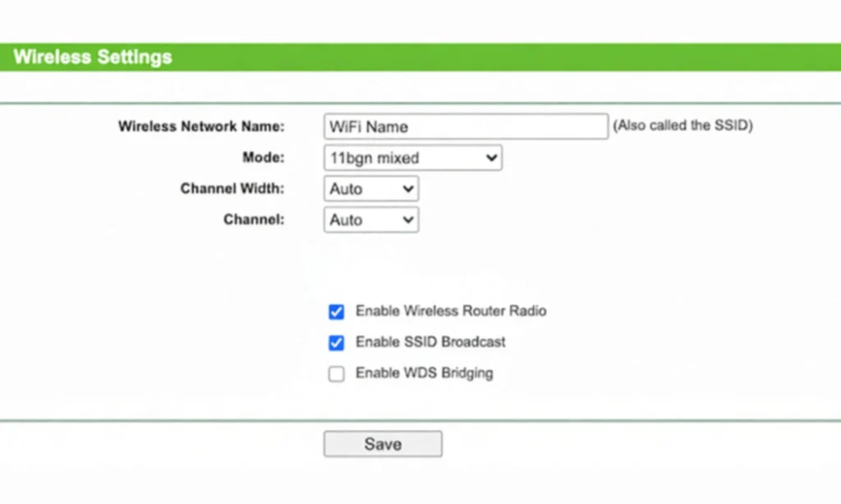Click the Also called the SSID label

tap(682, 126)
